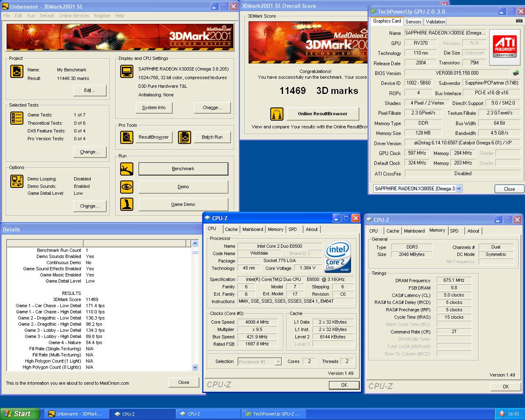Switch to SPD tab in left CPU-Z
The width and height of the screenshot is (525, 420).
(x=292, y=229)
